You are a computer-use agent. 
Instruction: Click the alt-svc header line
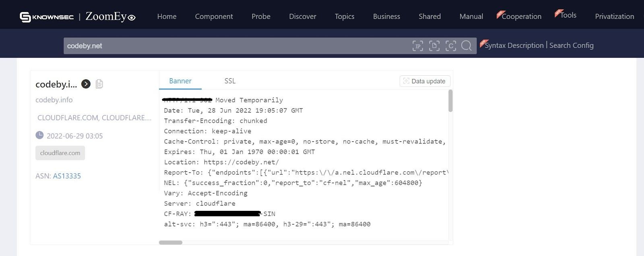click(267, 224)
